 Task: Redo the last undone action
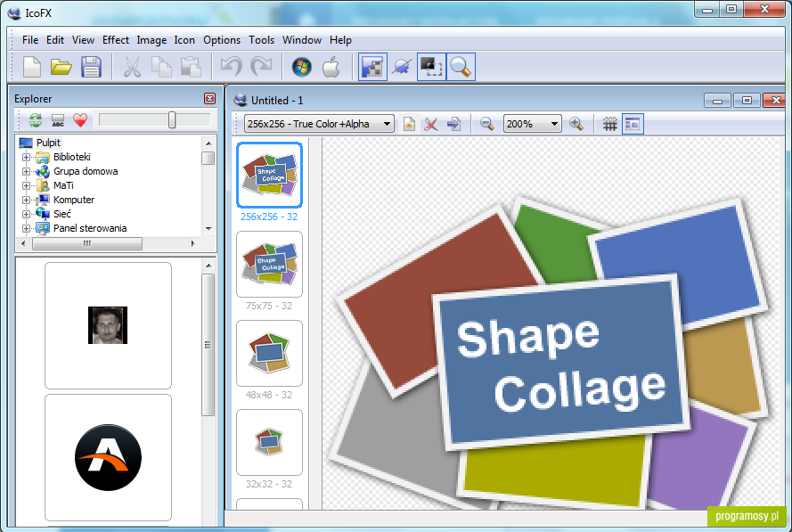262,67
